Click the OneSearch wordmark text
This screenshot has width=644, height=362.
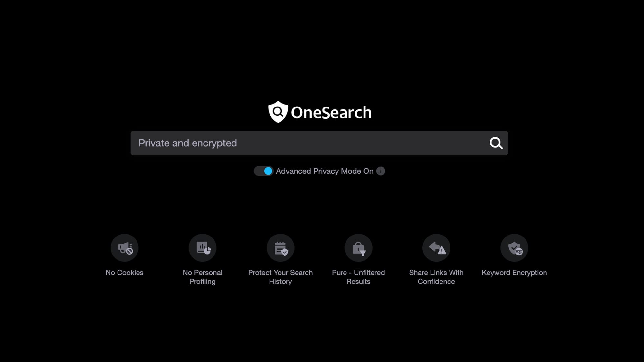(331, 113)
